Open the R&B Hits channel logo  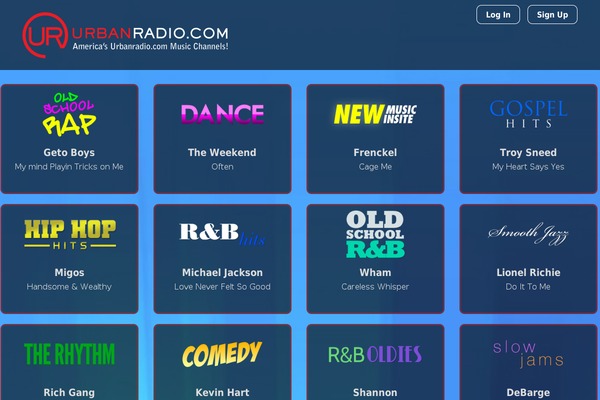coord(222,234)
